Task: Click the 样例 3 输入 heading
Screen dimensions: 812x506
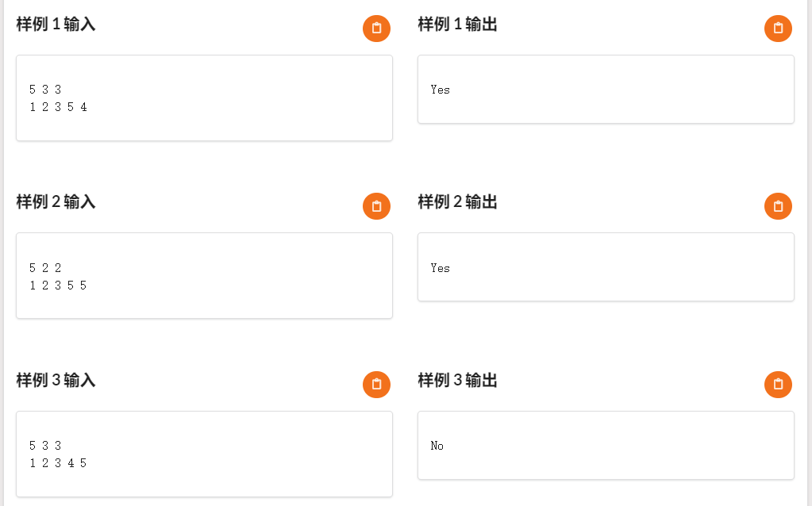Action: (x=56, y=380)
